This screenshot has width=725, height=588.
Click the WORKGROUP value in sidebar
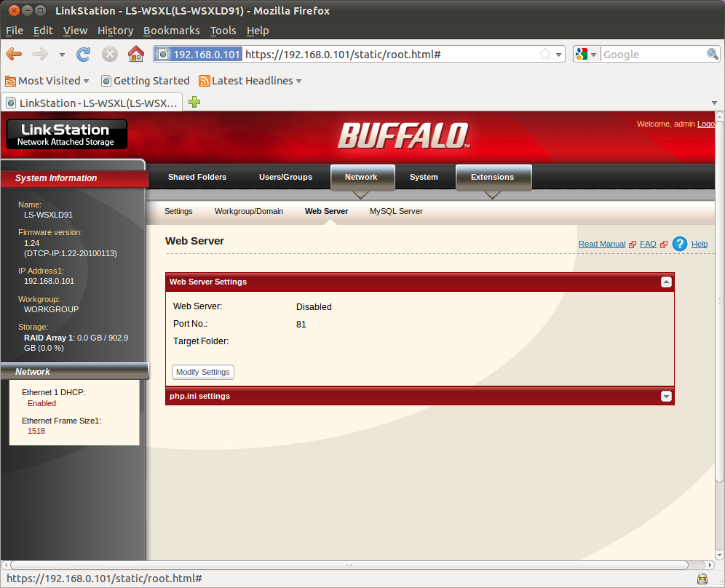pyautogui.click(x=52, y=309)
